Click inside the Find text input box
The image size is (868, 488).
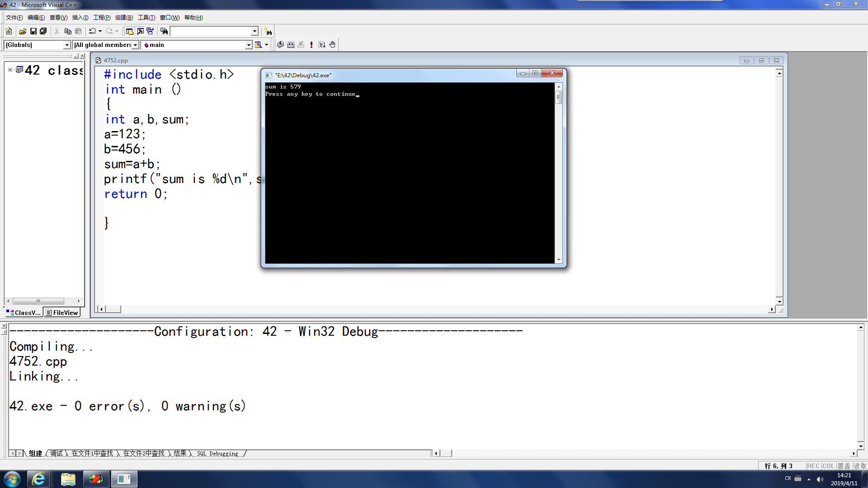[210, 31]
